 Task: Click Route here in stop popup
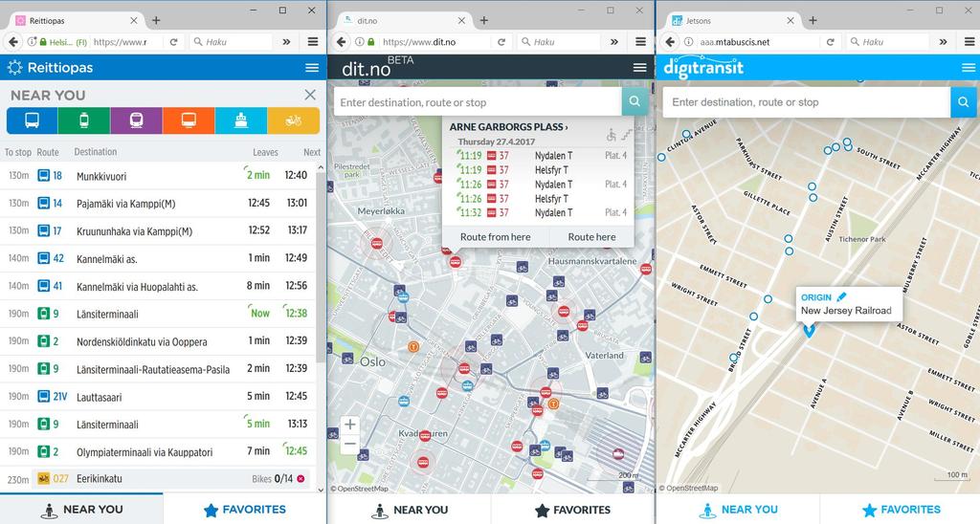tap(591, 237)
